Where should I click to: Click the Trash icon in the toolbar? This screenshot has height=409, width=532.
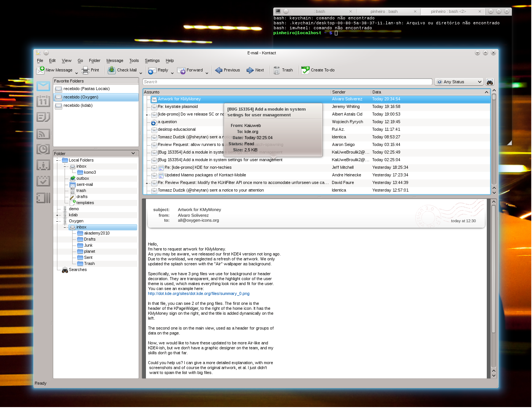[277, 70]
